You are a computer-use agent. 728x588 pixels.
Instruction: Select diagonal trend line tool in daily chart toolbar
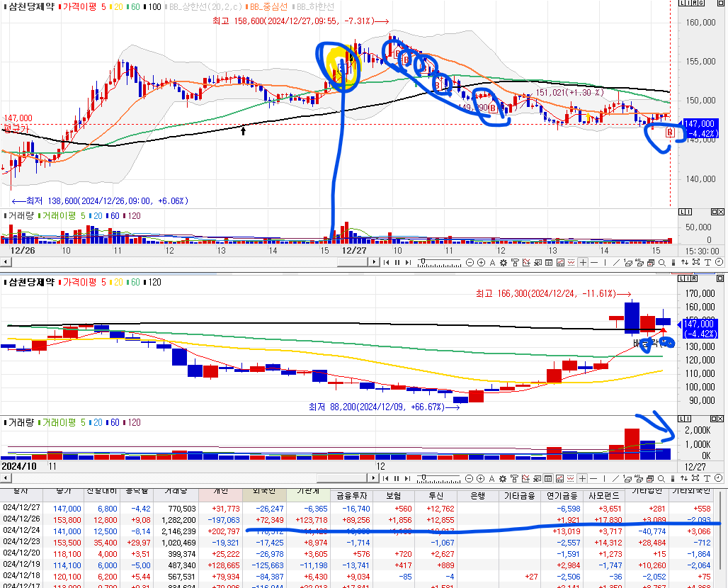point(615,478)
